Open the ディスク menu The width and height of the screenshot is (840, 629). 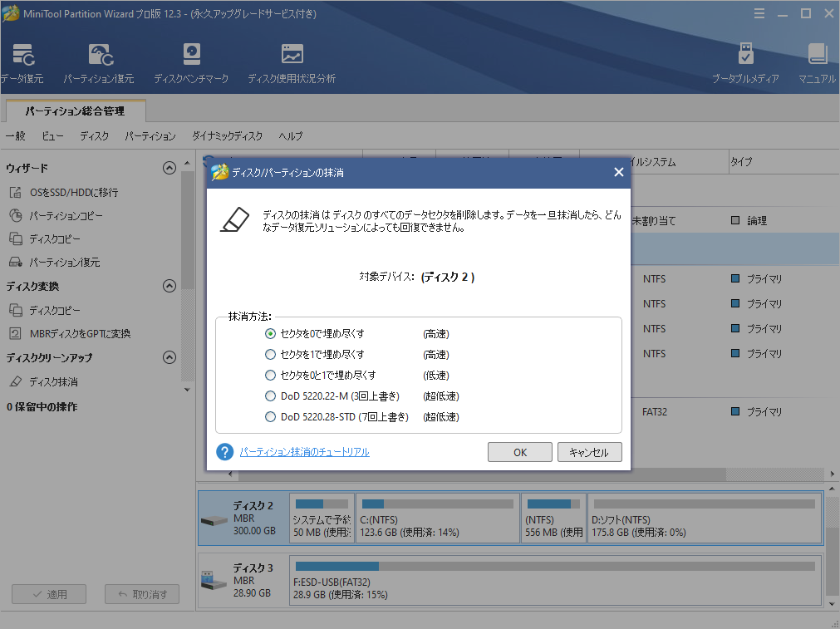coord(94,136)
